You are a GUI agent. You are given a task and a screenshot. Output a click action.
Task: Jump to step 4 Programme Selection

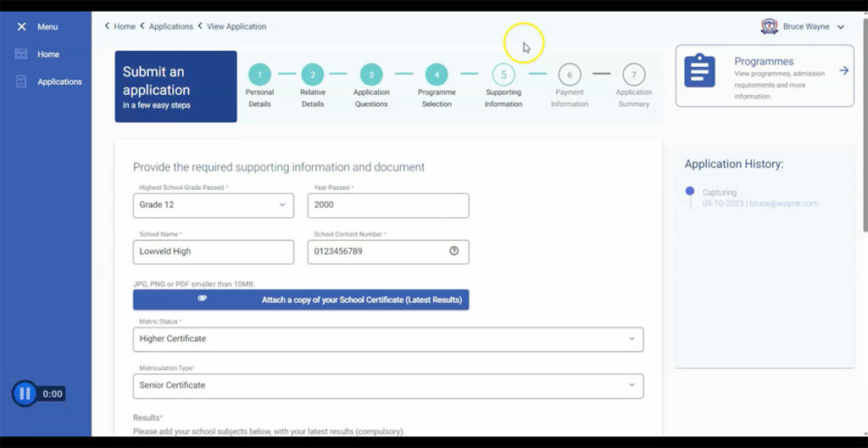436,75
